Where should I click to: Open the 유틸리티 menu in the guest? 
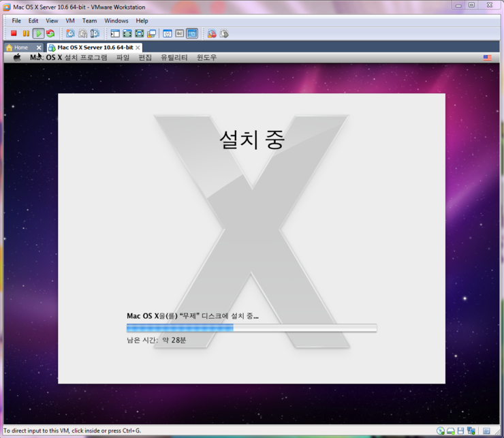pos(174,58)
